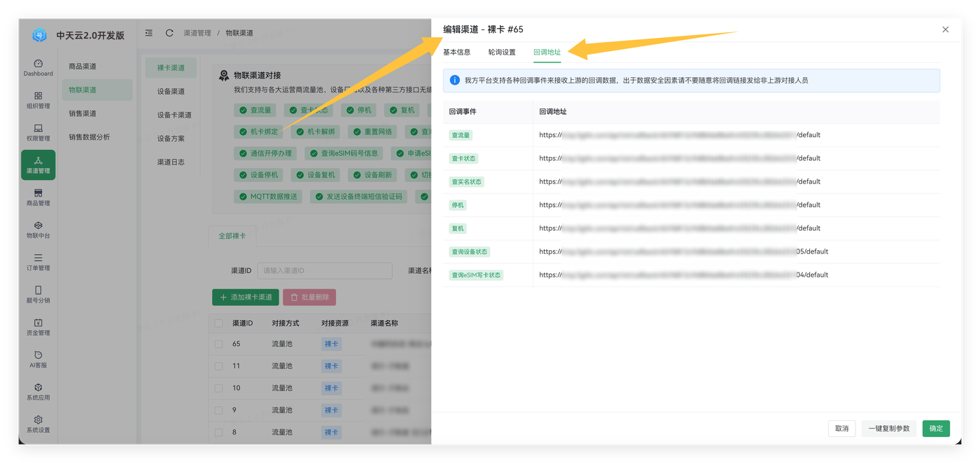
Task: Open AI客服 in the left sidebar
Action: tap(38, 359)
